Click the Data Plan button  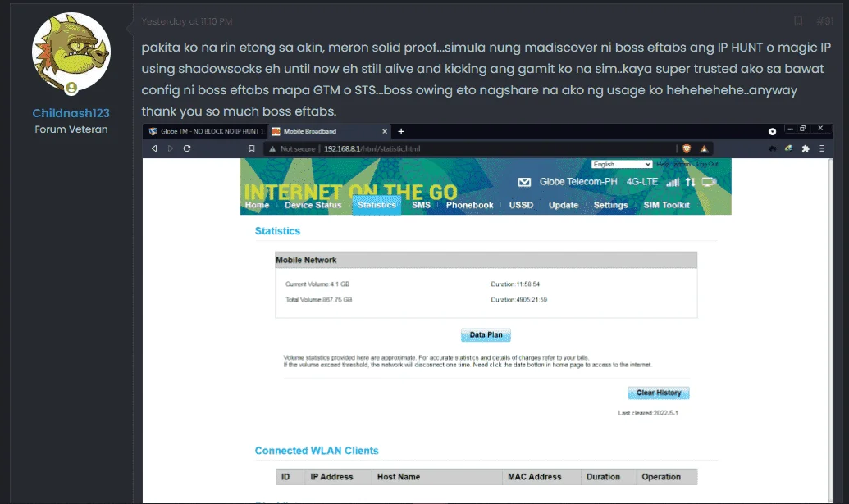click(486, 334)
